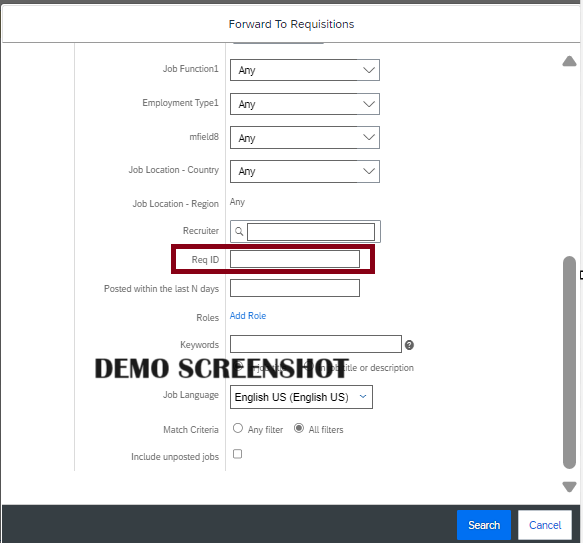Click the Recruiter text input field

click(311, 232)
